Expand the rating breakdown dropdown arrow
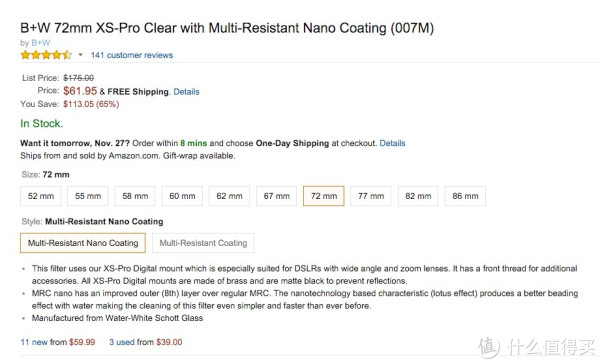Viewport: 600px width, 364px height. click(x=80, y=55)
